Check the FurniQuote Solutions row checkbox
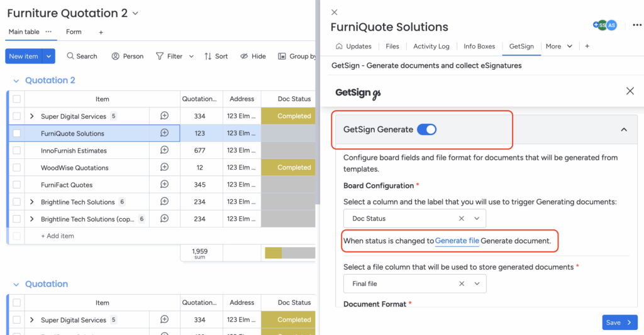 16,133
